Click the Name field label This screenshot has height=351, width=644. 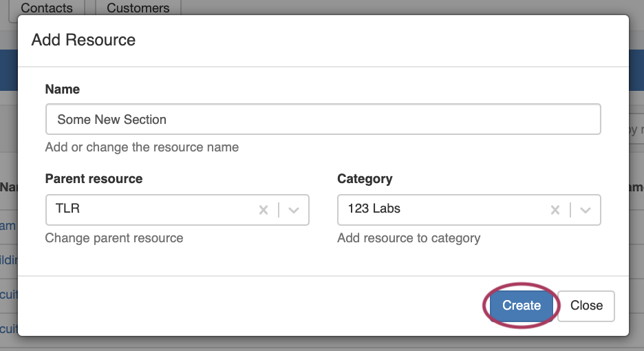coord(63,89)
